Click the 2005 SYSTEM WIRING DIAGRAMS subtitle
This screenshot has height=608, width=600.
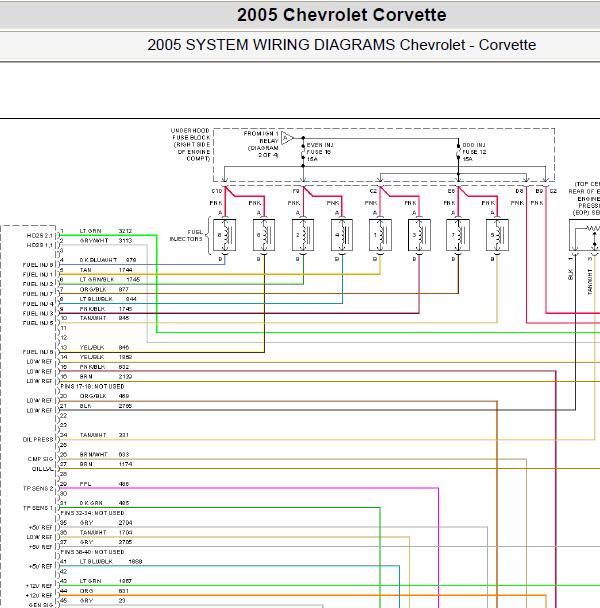tap(341, 45)
